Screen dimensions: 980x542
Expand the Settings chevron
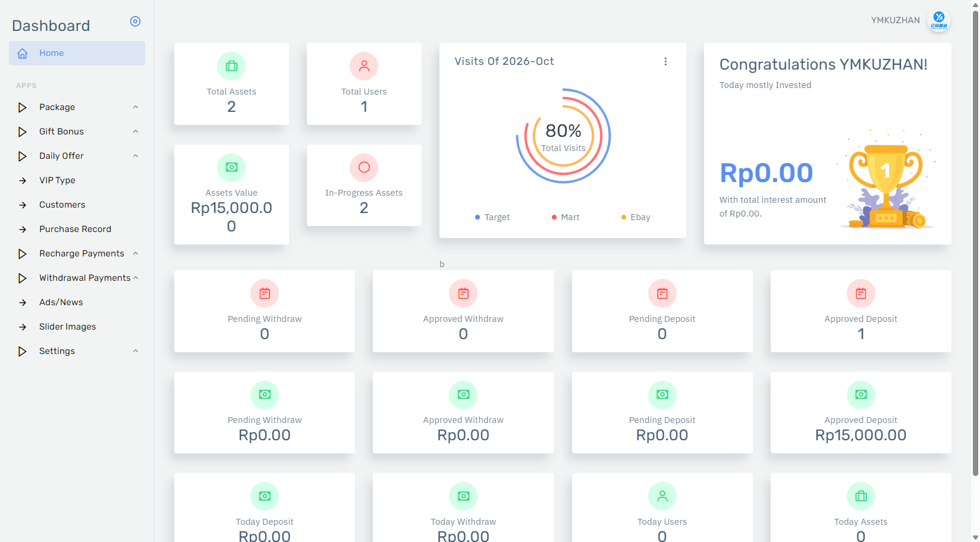pos(136,351)
